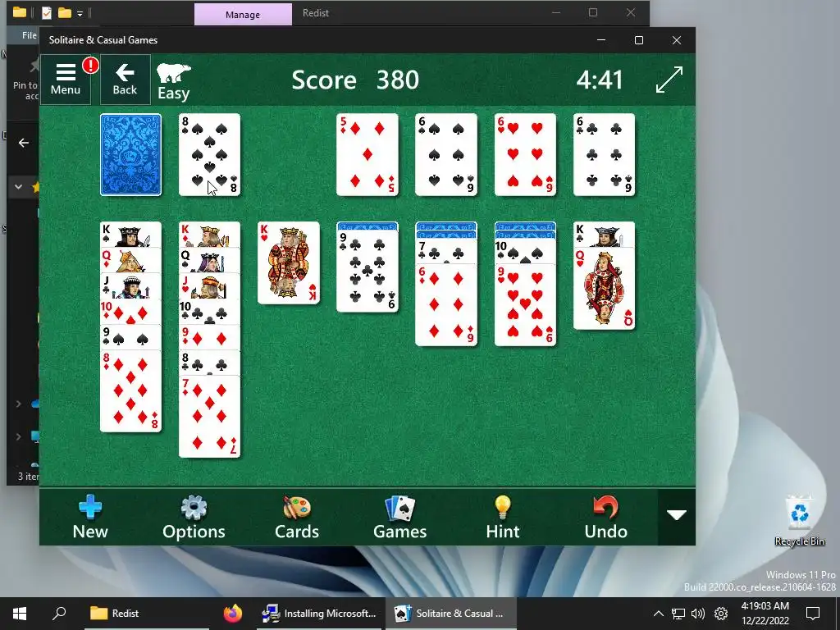Click the Easy polar bear difficulty icon
Viewport: 840px width, 630px height.
click(x=174, y=81)
